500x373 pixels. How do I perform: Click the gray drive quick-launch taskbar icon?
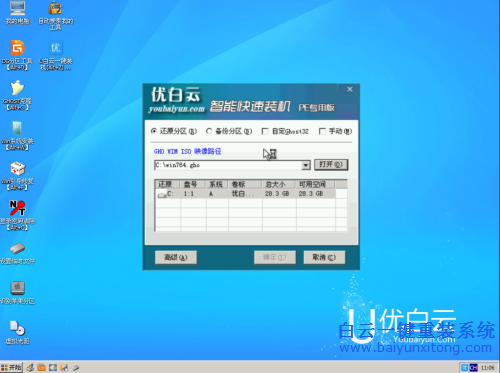coord(76,368)
